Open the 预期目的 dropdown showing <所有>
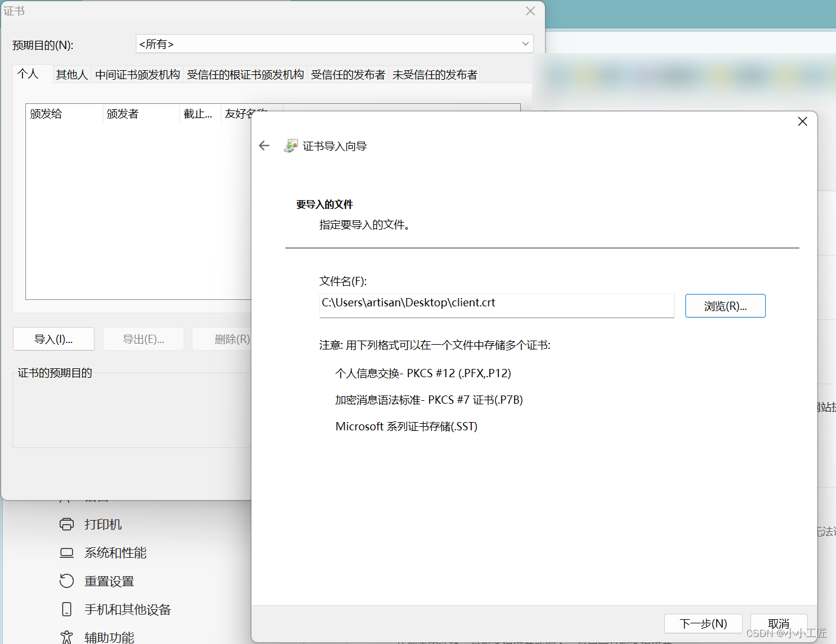836x644 pixels. tap(334, 44)
